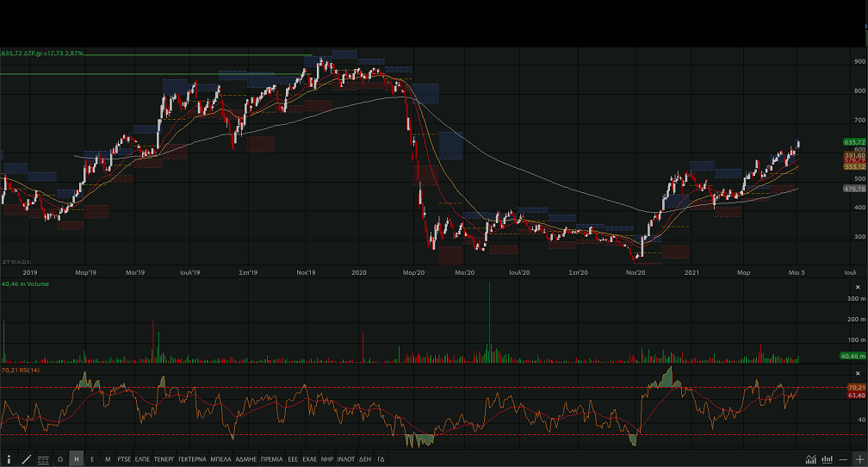Load the ΙΝΛΟΤ chart shortcut
The height and width of the screenshot is (467, 868).
pos(346,459)
